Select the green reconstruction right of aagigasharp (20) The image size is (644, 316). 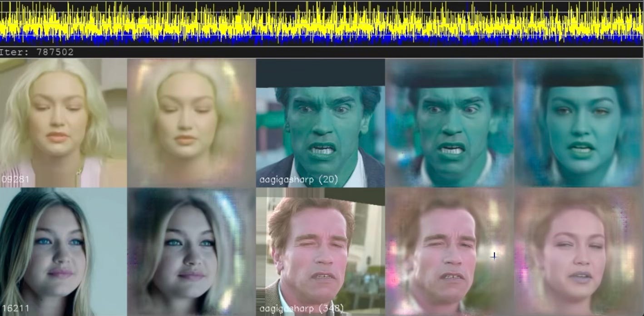(450, 123)
